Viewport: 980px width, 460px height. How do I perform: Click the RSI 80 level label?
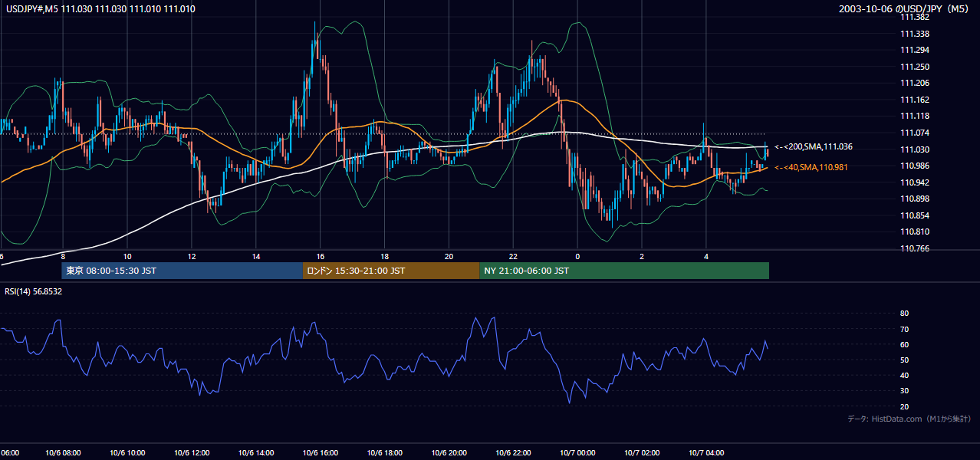pyautogui.click(x=904, y=314)
